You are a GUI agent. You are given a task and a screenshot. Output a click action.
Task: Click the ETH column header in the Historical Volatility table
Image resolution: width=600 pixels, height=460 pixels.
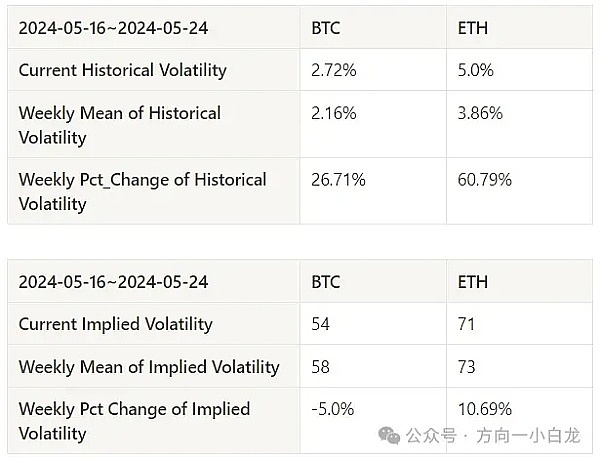click(472, 28)
